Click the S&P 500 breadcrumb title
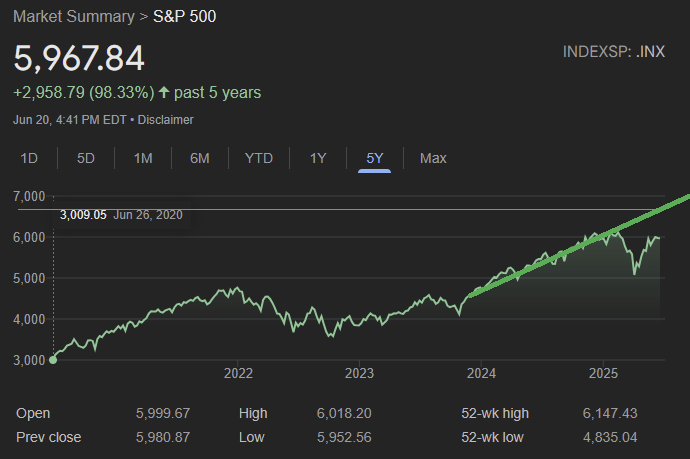Image resolution: width=690 pixels, height=459 pixels. pyautogui.click(x=184, y=17)
